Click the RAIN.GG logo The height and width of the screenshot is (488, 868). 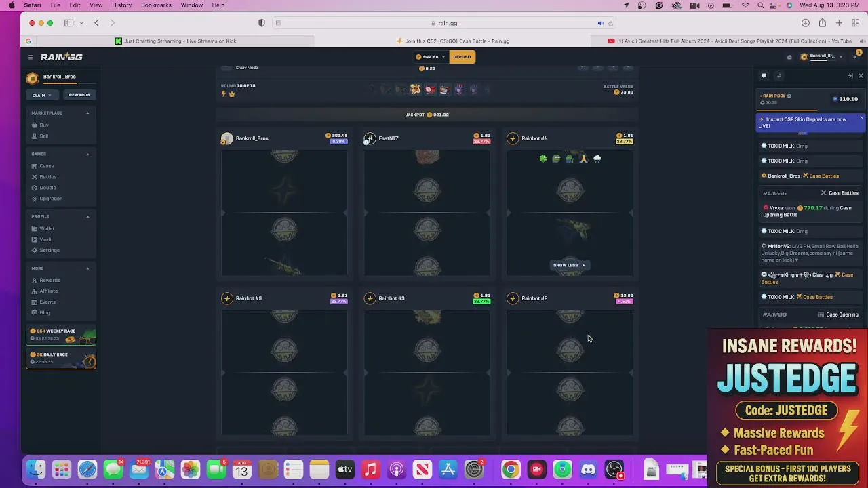pyautogui.click(x=61, y=57)
